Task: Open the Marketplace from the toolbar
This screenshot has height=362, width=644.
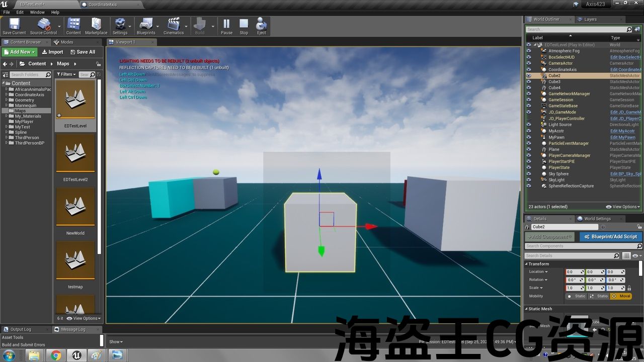Action: [x=96, y=26]
